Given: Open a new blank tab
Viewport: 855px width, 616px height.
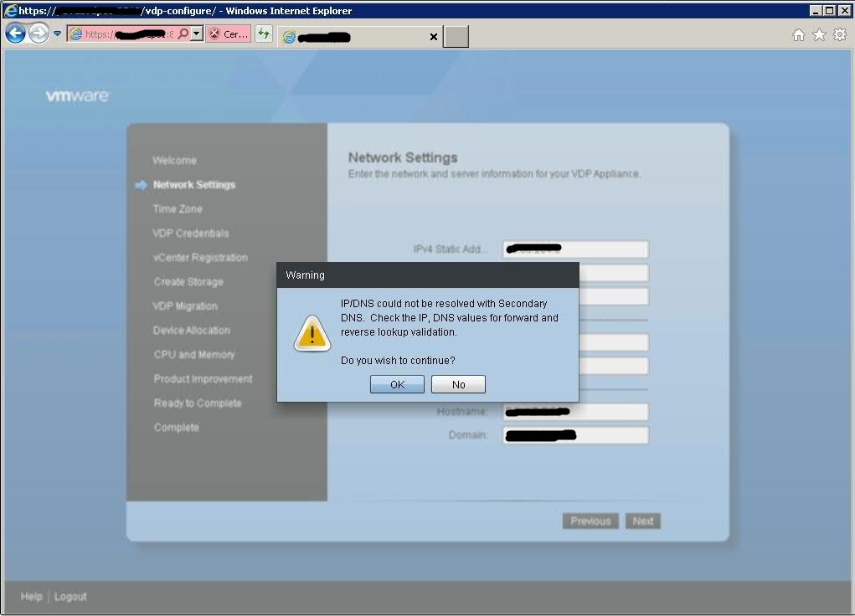Looking at the screenshot, I should coord(456,37).
